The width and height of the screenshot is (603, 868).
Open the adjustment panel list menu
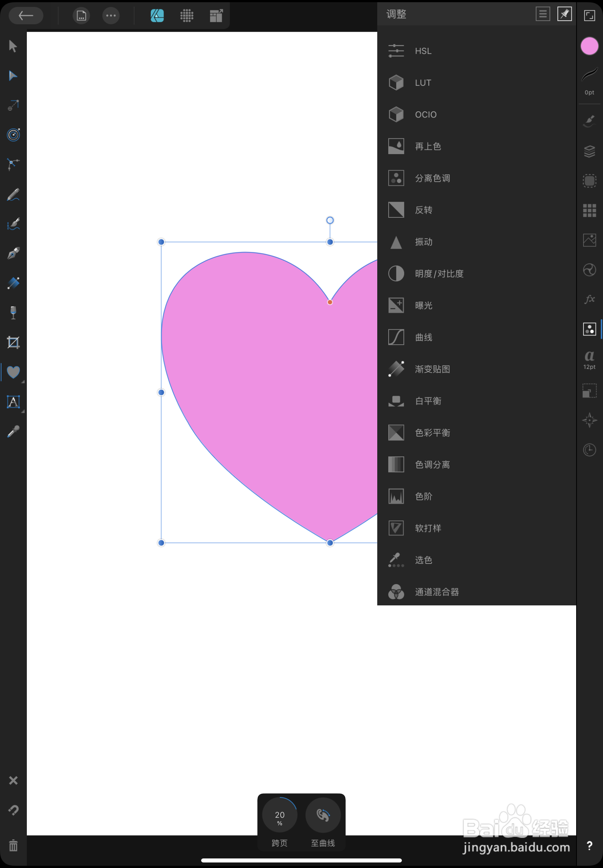coord(543,14)
